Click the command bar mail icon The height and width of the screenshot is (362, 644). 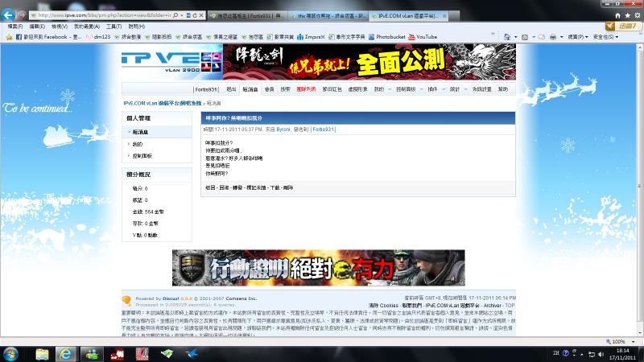coord(542,37)
